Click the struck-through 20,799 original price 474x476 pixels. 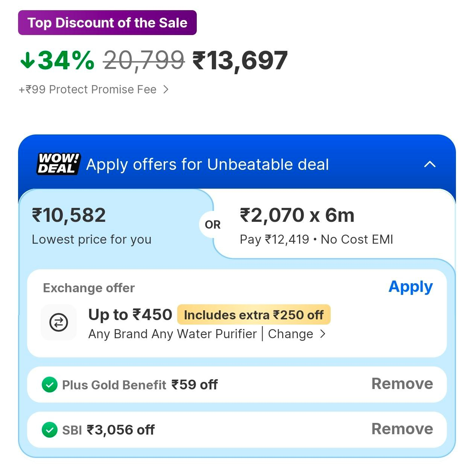pyautogui.click(x=144, y=60)
